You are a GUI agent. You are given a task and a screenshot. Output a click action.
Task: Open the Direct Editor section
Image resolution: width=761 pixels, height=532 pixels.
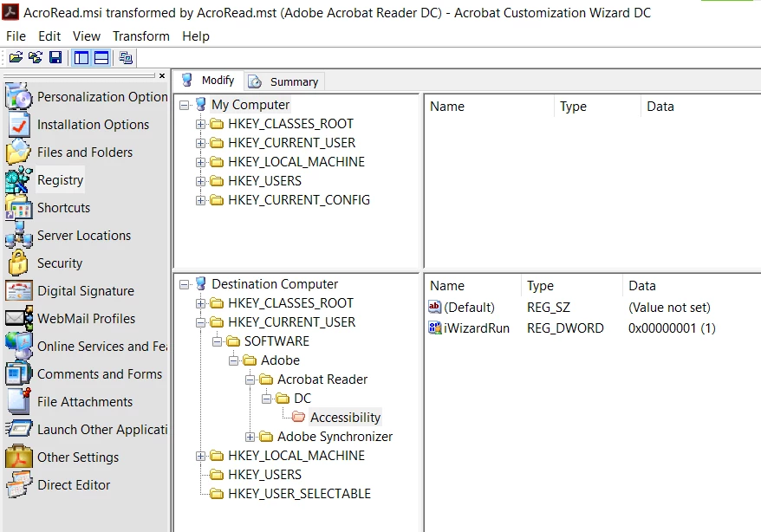(58, 484)
